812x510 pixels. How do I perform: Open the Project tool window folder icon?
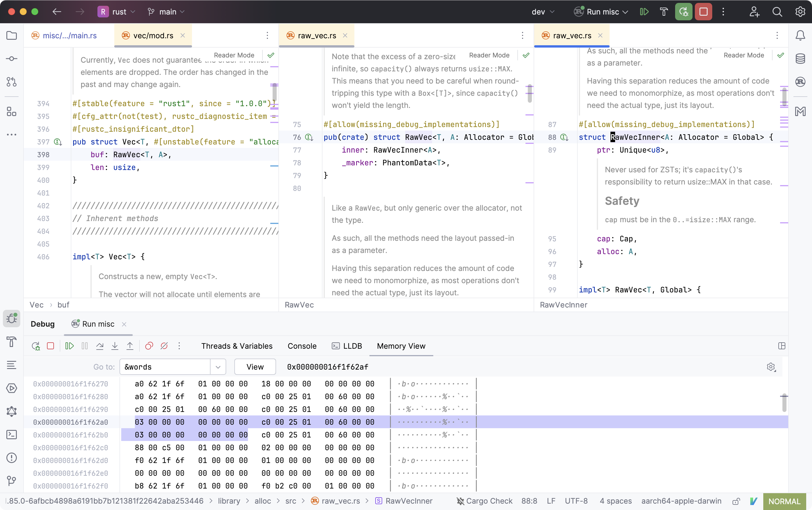12,35
